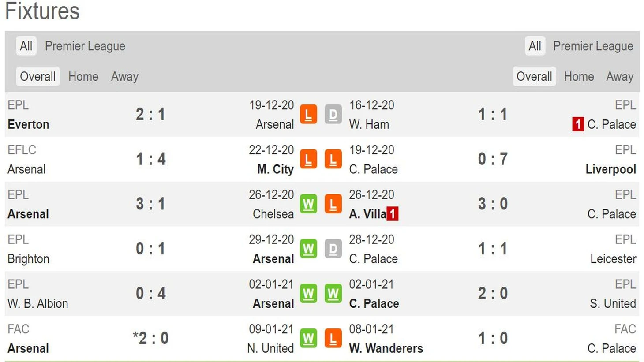Switch left panel to Away matches
Screen dimensions: 644x362
(124, 76)
